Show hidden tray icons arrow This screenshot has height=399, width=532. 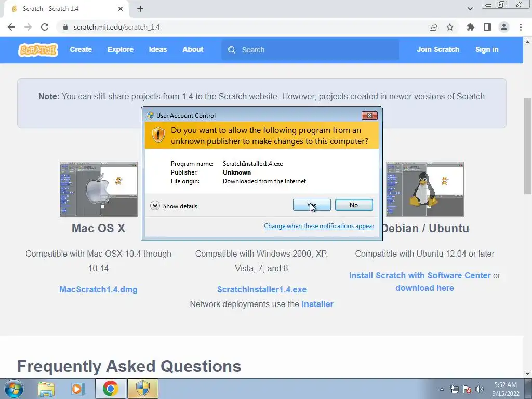coord(442,389)
